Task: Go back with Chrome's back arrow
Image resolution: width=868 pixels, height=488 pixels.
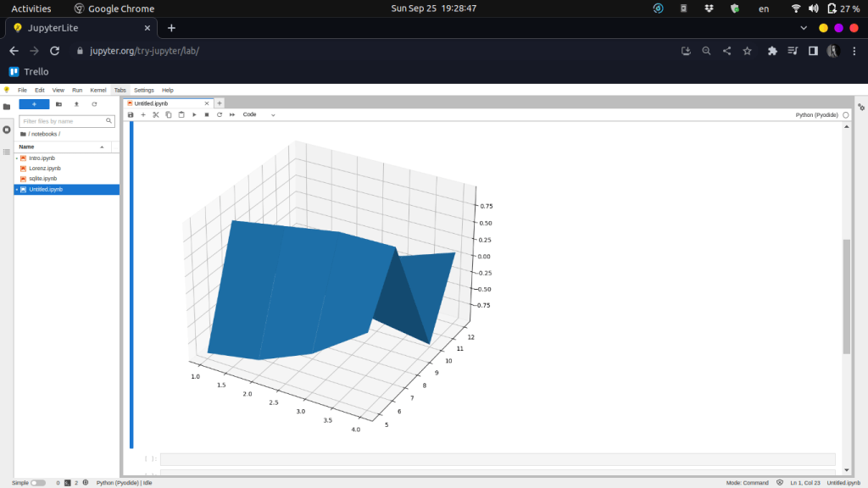Action: click(14, 51)
